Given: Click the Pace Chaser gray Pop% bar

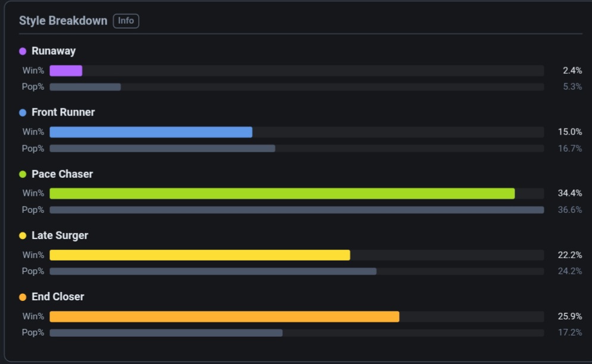Looking at the screenshot, I should [297, 210].
